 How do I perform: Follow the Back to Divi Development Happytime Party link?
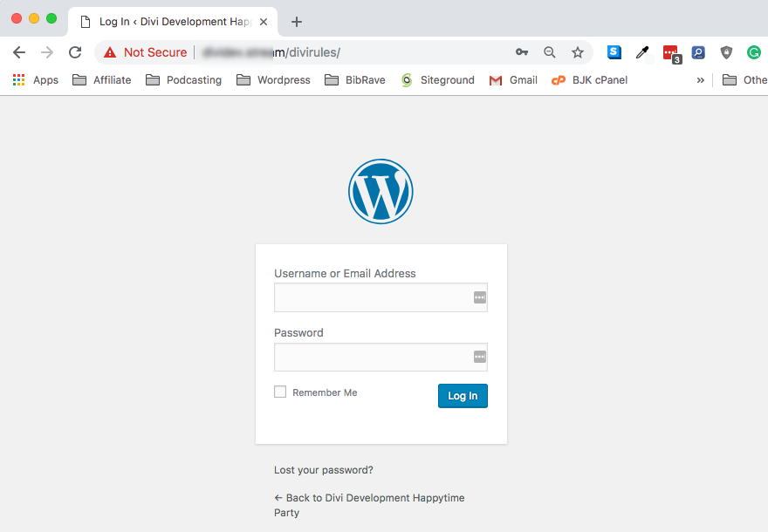click(369, 497)
